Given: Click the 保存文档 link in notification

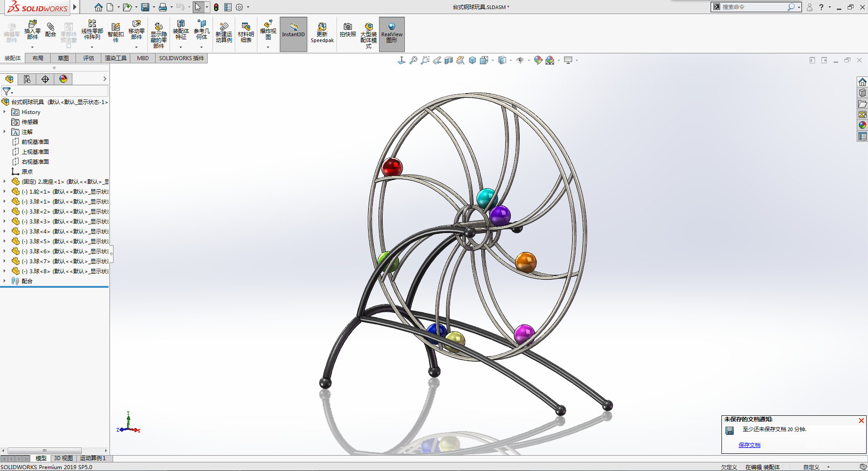Looking at the screenshot, I should coord(749,445).
